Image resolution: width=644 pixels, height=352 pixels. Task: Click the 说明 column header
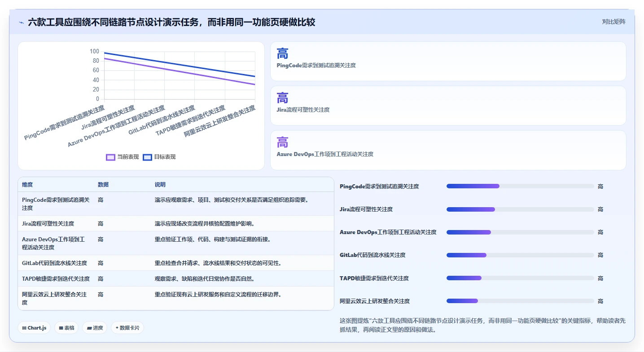pyautogui.click(x=160, y=185)
